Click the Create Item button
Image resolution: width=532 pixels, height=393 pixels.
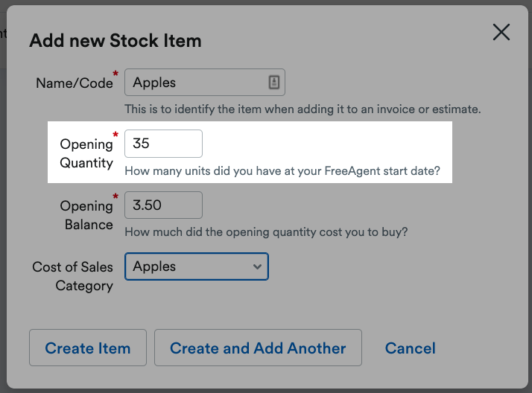point(88,348)
